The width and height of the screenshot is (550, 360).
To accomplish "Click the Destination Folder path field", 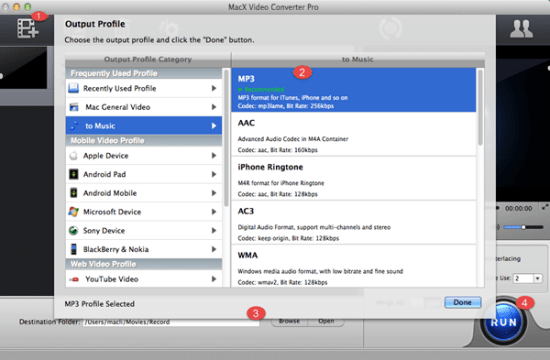I will pos(171,322).
